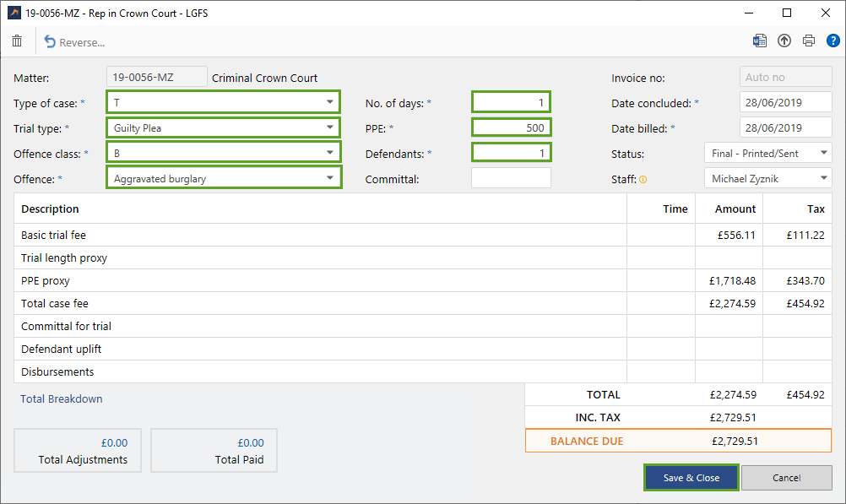Click the Date concluded field
846x504 pixels.
click(785, 103)
